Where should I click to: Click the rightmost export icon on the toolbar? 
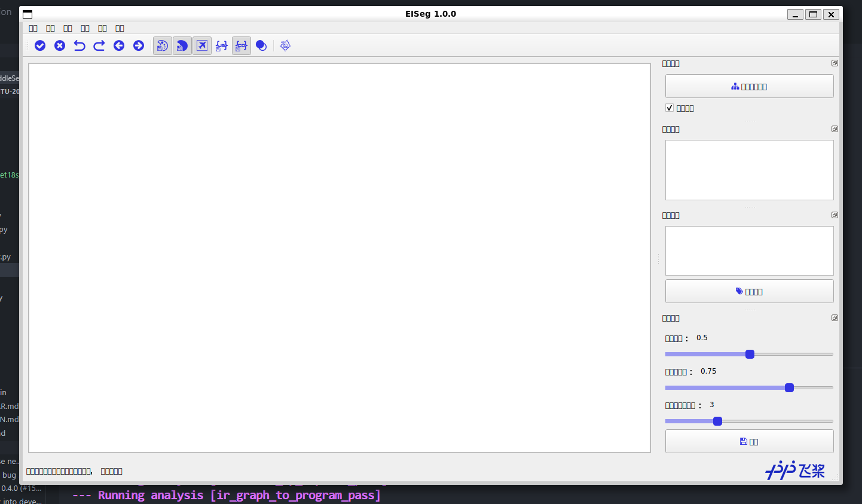tap(285, 45)
